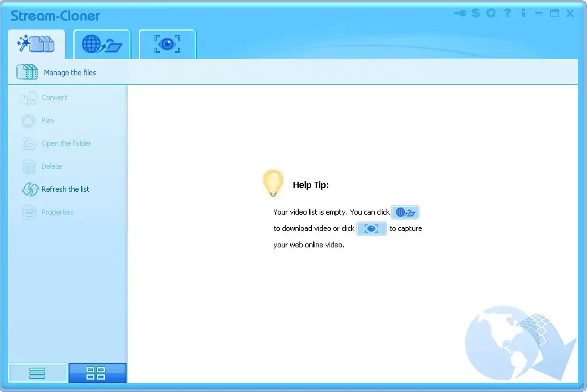Refresh the list via its text label
This screenshot has width=587, height=392.
point(65,189)
